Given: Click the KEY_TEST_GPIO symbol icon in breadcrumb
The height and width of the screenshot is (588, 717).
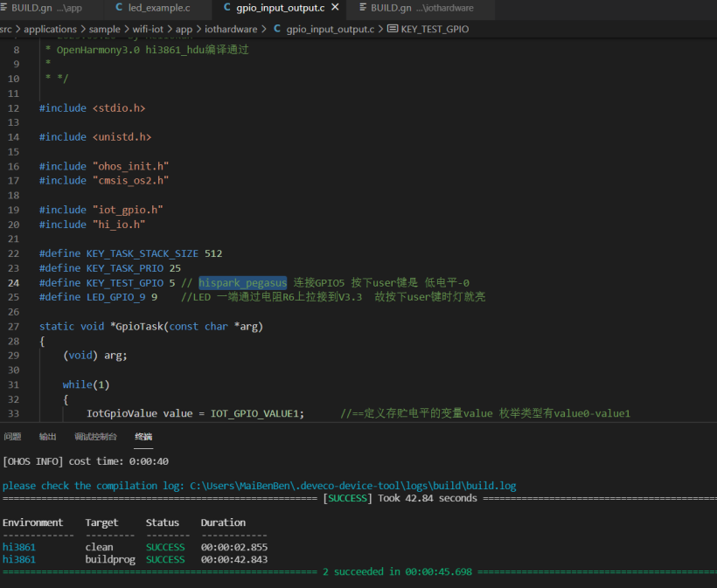Looking at the screenshot, I should point(392,29).
